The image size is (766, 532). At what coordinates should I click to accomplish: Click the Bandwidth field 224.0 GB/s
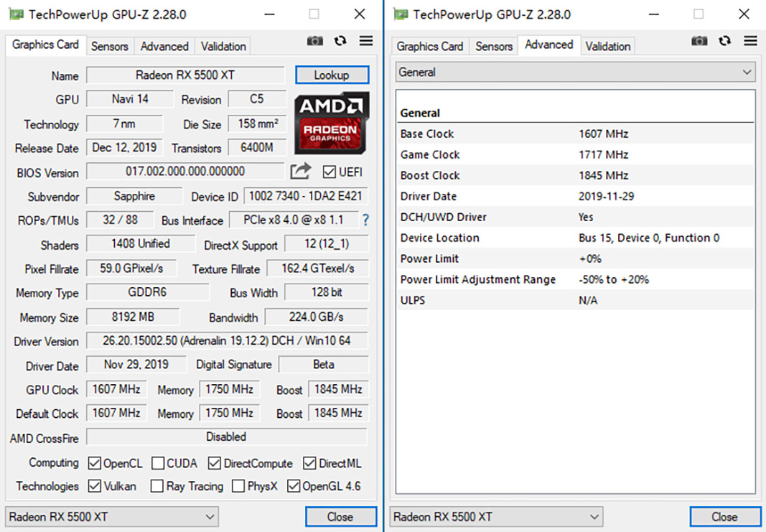[316, 317]
